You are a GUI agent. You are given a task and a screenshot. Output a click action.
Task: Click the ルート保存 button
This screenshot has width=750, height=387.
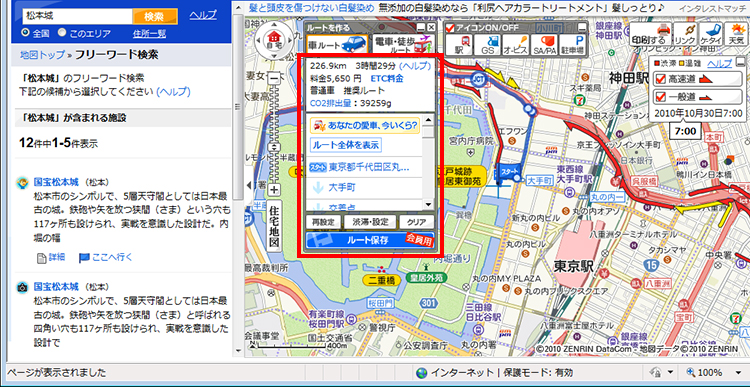370,240
